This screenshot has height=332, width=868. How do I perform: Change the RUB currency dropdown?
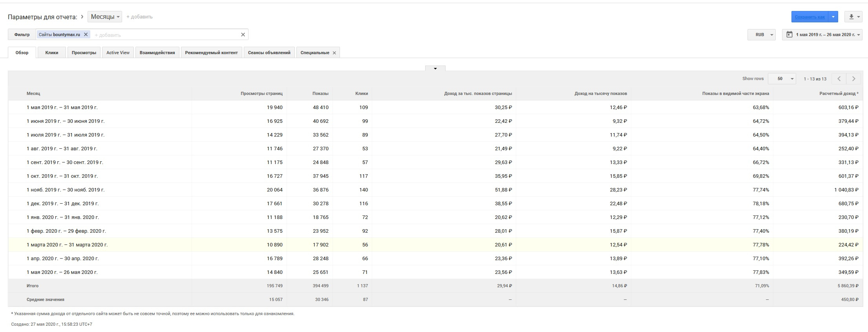tap(762, 35)
